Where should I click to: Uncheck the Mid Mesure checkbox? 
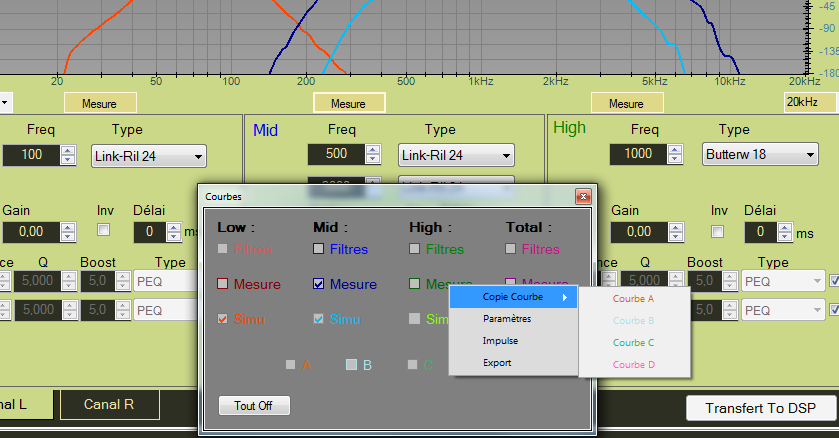click(319, 284)
